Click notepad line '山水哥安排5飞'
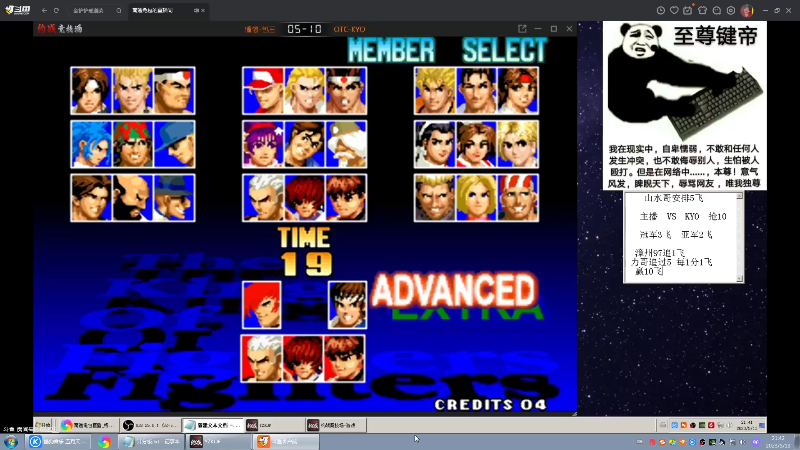The width and height of the screenshot is (800, 450). [x=673, y=198]
